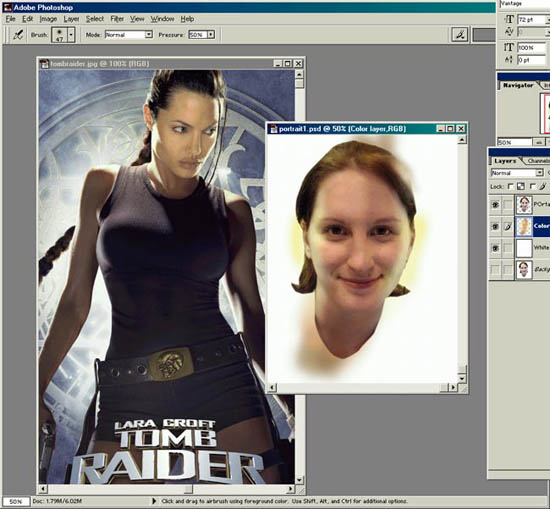Click the Photoshop application icon in title bar

[7, 7]
